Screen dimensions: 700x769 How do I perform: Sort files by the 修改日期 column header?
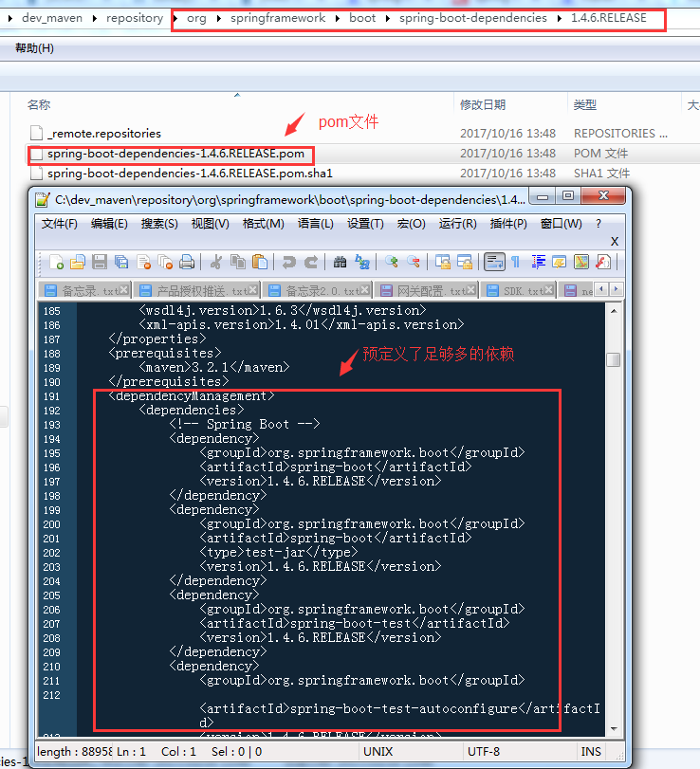click(483, 105)
